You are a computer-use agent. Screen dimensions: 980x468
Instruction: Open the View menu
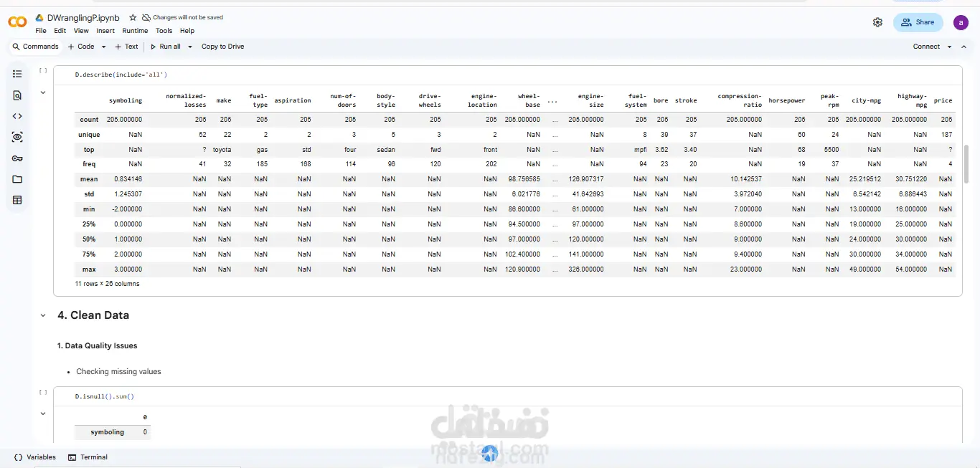pos(81,31)
